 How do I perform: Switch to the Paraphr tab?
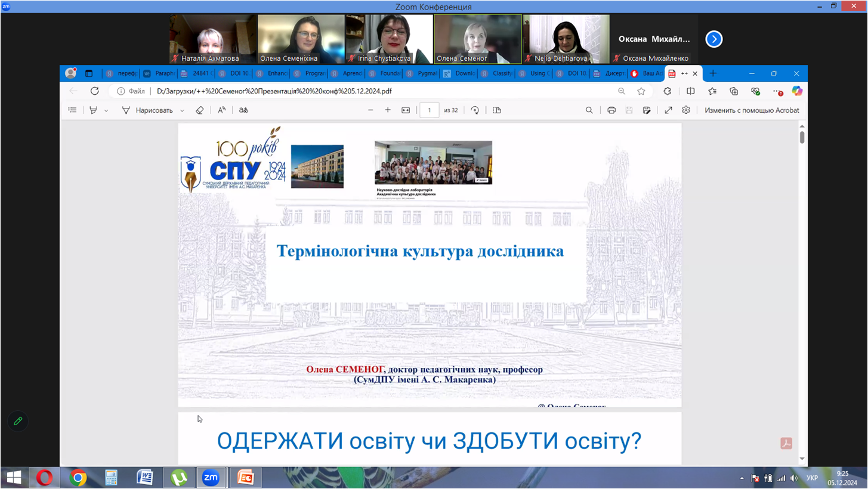[x=158, y=74]
